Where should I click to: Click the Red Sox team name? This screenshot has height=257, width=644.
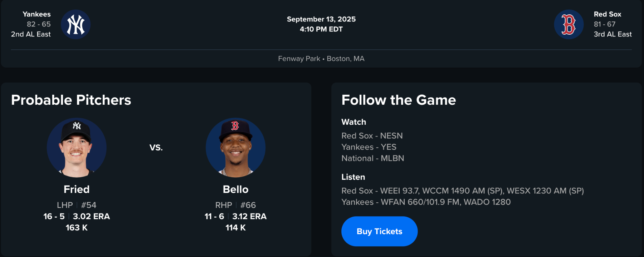tap(607, 14)
